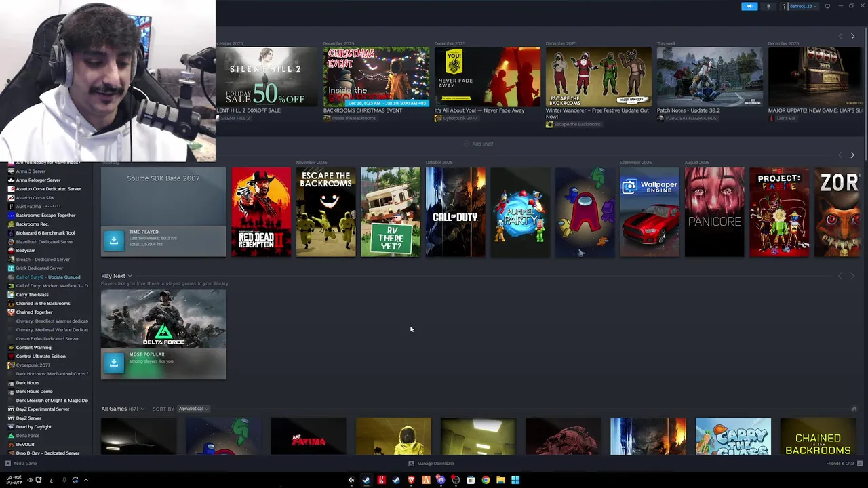
Task: Select DEVOUR in the library list
Action: (25, 445)
